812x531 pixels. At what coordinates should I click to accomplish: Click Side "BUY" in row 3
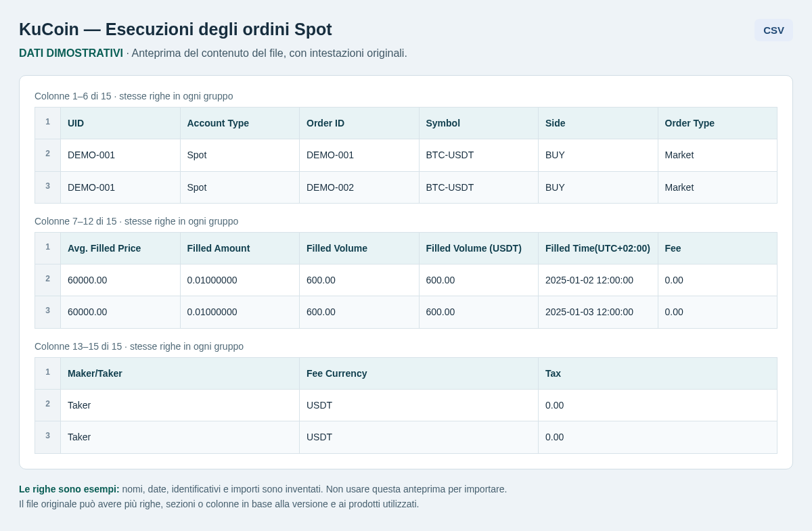[598, 187]
